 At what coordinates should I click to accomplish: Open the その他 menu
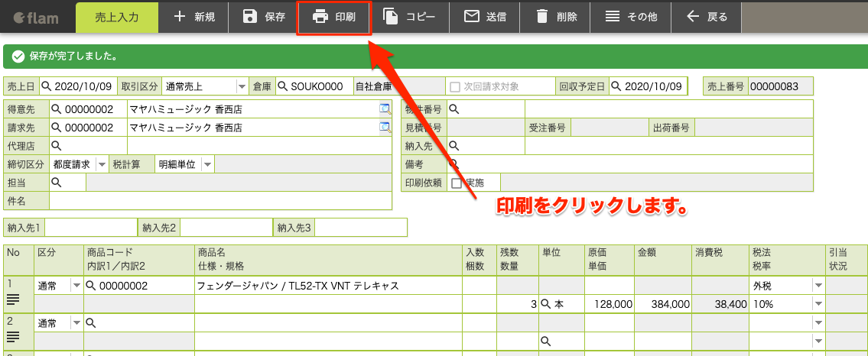[630, 17]
